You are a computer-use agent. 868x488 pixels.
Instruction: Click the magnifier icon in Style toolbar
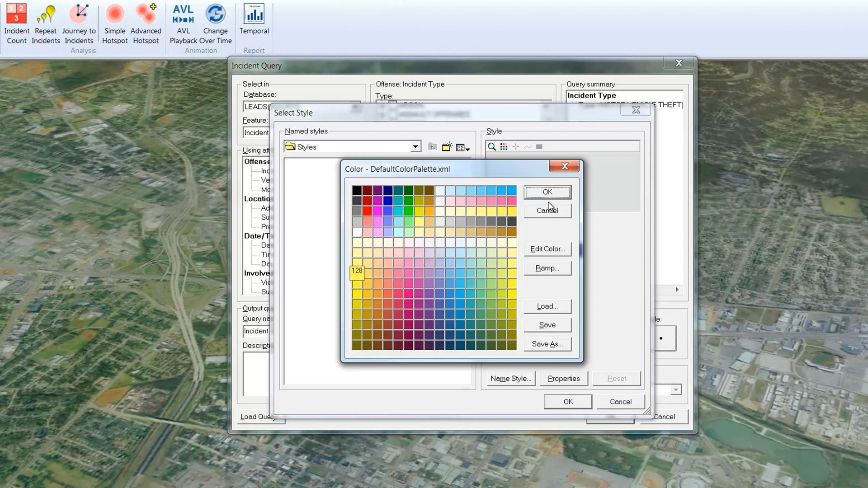pyautogui.click(x=492, y=147)
